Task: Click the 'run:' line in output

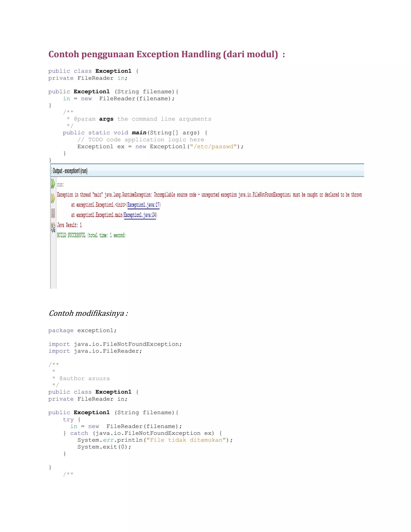Action: pos(60,185)
